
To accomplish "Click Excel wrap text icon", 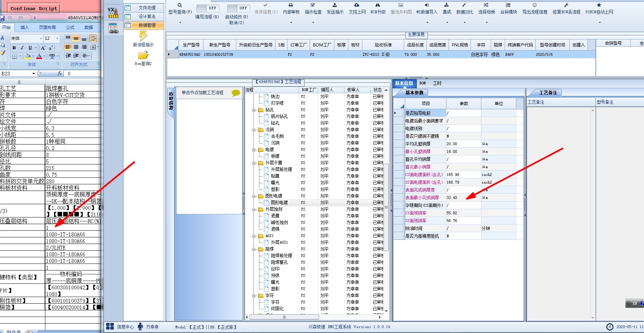I will click(x=93, y=38).
